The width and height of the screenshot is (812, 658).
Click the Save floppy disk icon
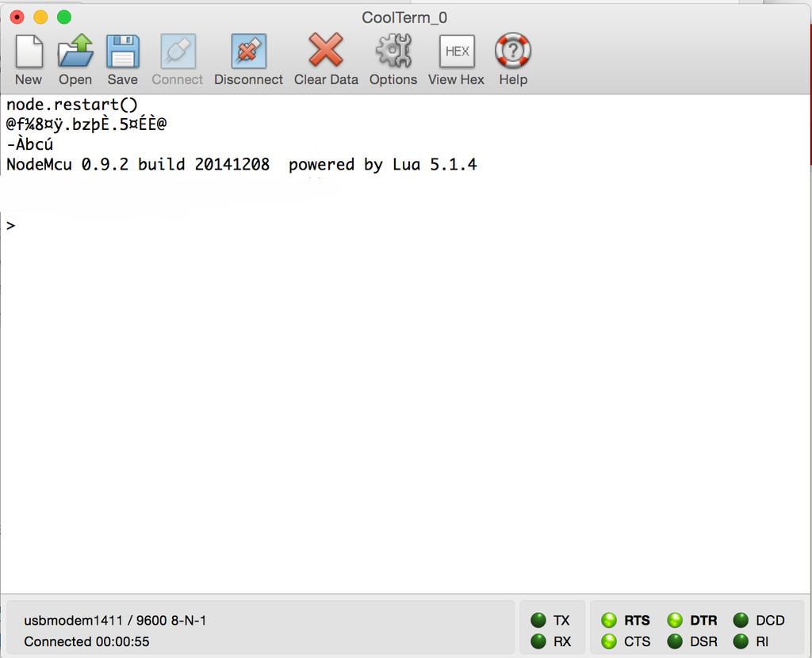123,52
